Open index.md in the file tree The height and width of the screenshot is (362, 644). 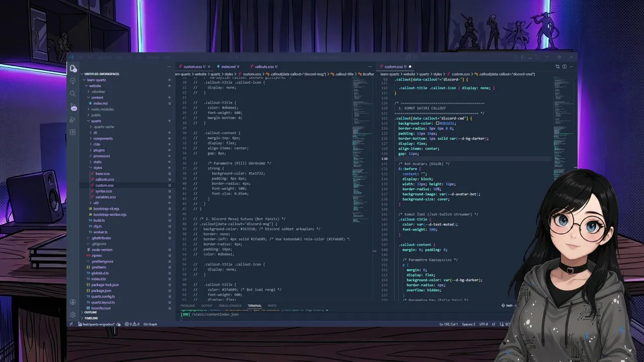(x=100, y=104)
